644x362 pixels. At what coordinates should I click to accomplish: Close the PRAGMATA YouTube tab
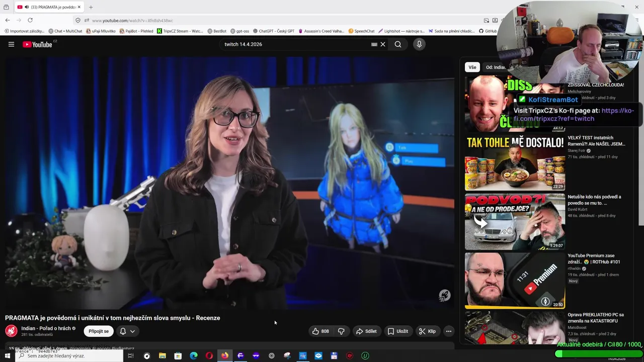79,7
